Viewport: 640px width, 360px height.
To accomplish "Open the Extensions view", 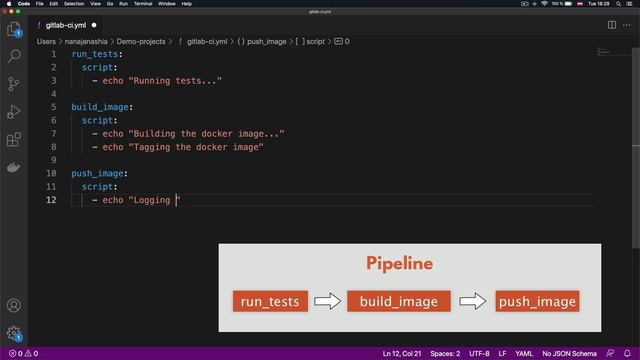I will click(14, 140).
